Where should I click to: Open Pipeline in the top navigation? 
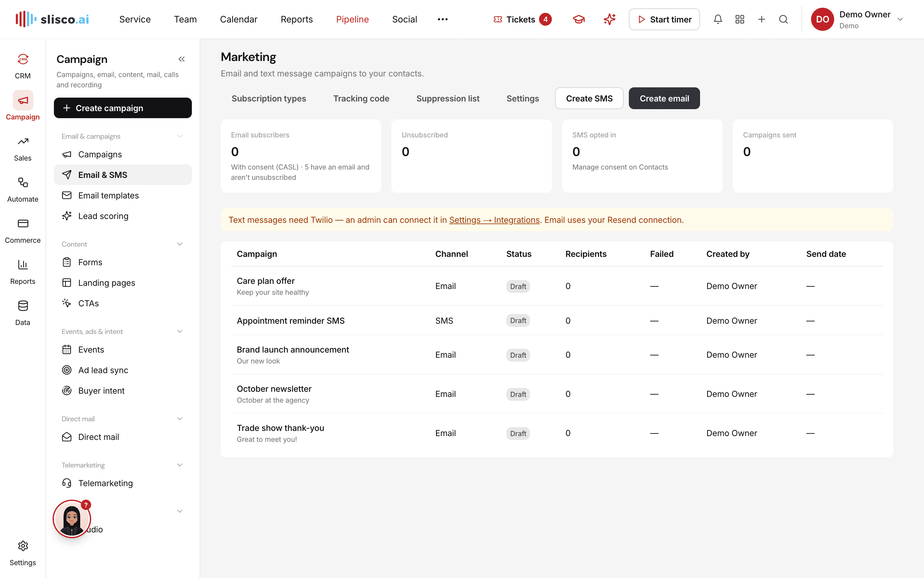352,19
